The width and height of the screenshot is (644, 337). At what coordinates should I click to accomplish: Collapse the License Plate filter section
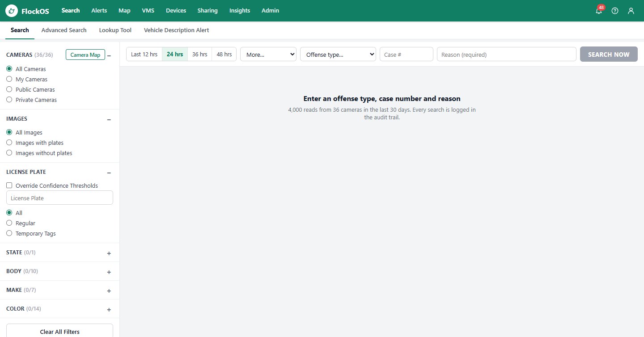109,173
